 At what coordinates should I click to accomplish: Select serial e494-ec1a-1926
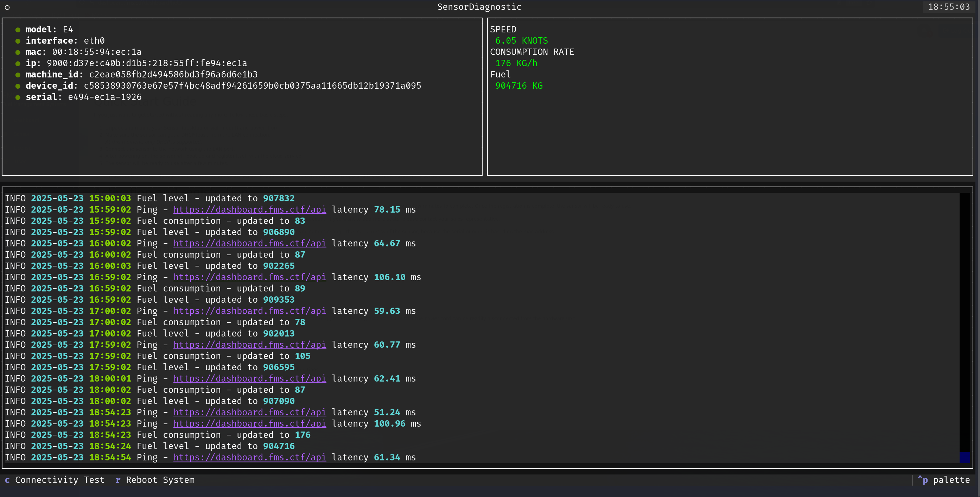tap(104, 97)
